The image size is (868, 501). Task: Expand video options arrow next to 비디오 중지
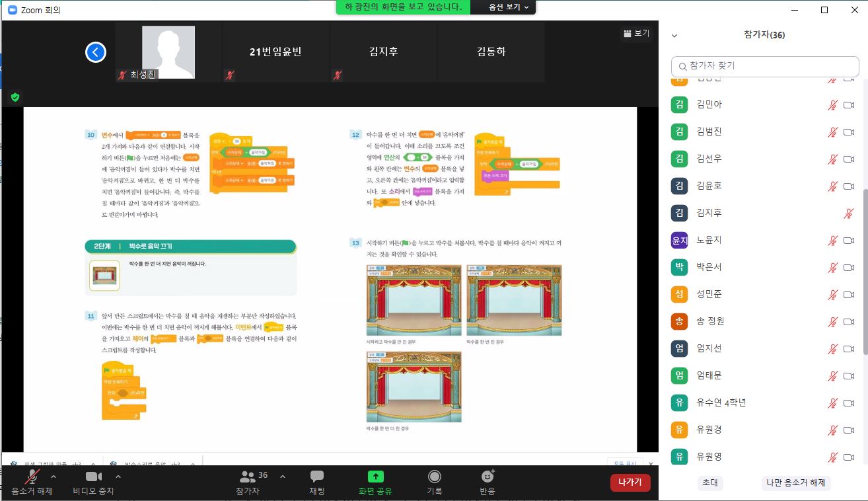coord(118,476)
